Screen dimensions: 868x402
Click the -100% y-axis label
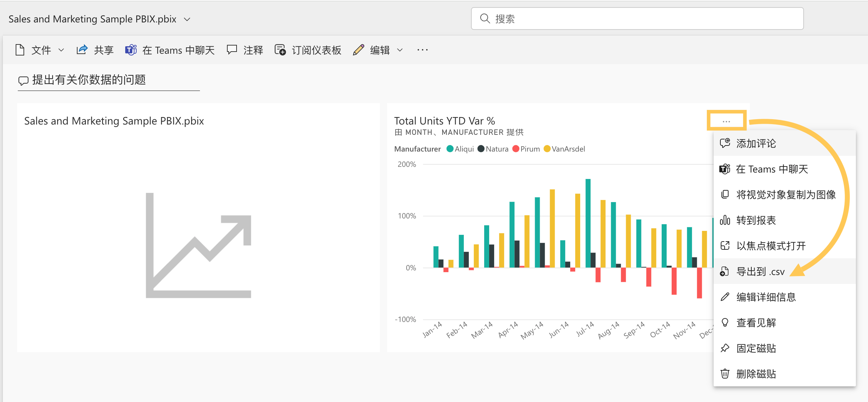(405, 319)
